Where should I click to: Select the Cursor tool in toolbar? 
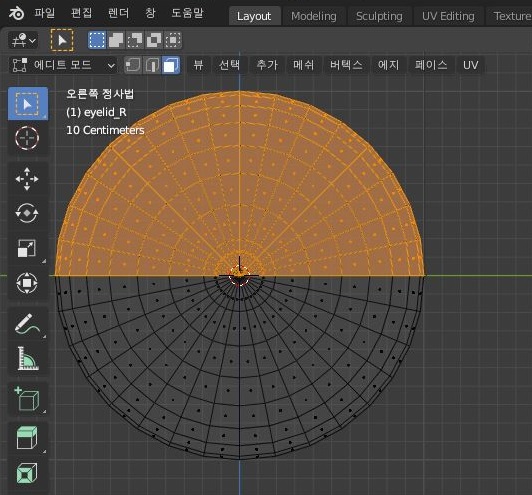tap(27, 138)
